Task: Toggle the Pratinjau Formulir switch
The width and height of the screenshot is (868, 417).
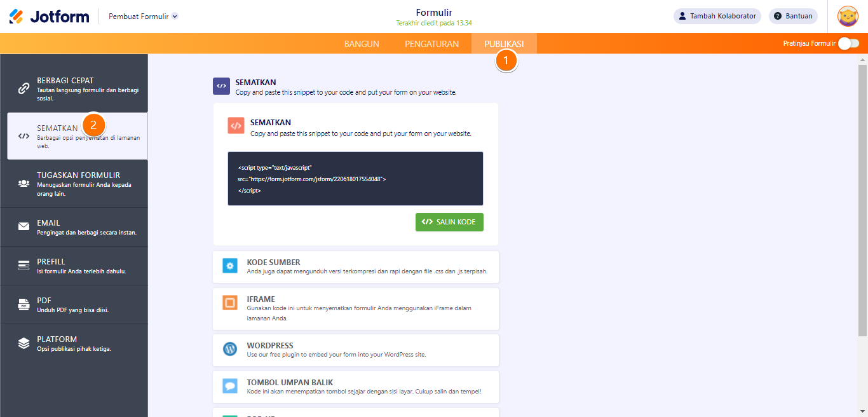Action: pos(850,43)
